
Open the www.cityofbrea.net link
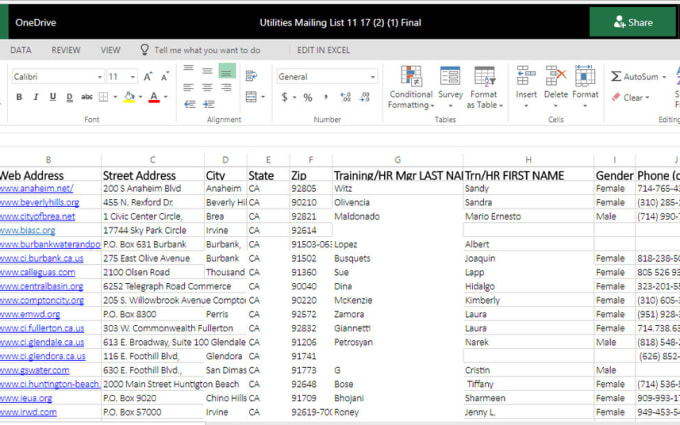point(37,216)
